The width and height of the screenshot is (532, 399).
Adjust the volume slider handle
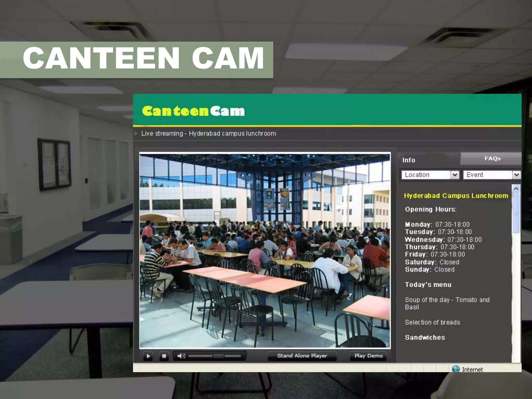pos(218,356)
